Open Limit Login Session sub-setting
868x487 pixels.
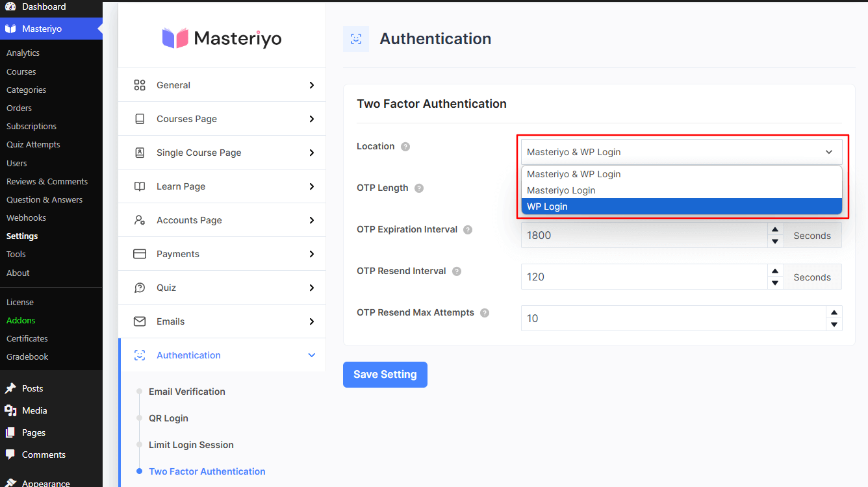191,445
